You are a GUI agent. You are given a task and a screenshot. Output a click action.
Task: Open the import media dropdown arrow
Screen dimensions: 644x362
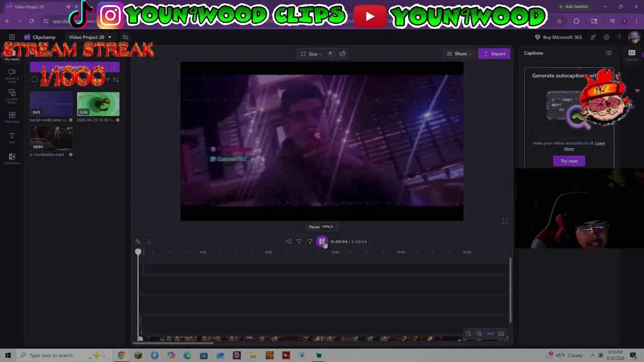pos(115,67)
